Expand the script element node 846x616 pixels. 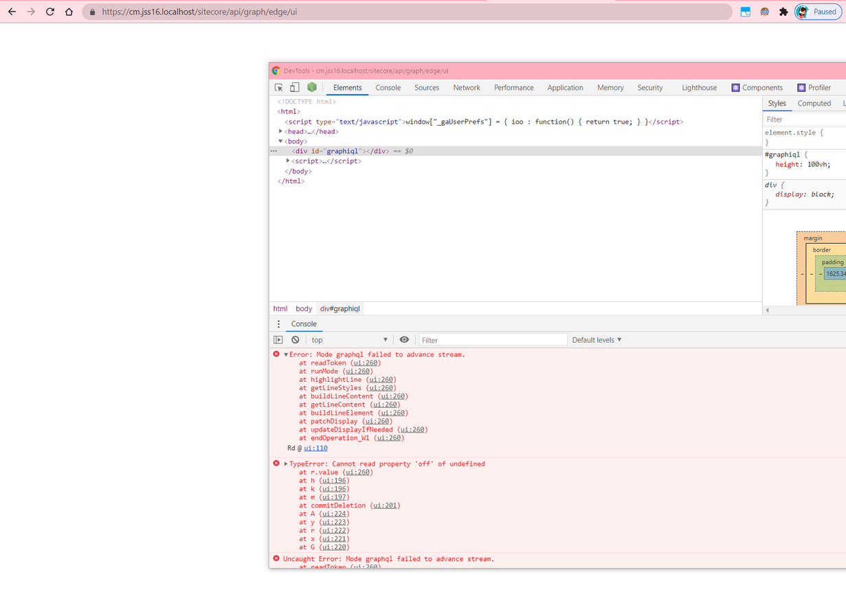click(x=289, y=161)
